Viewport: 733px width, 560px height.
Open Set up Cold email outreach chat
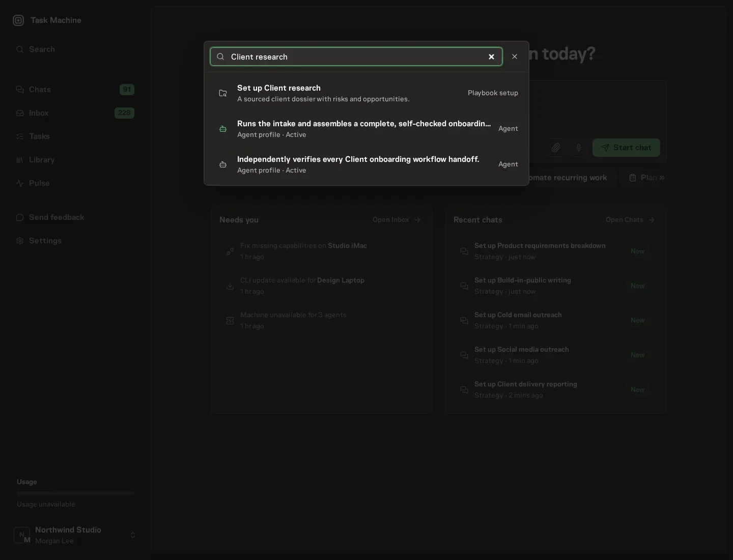[556, 321]
